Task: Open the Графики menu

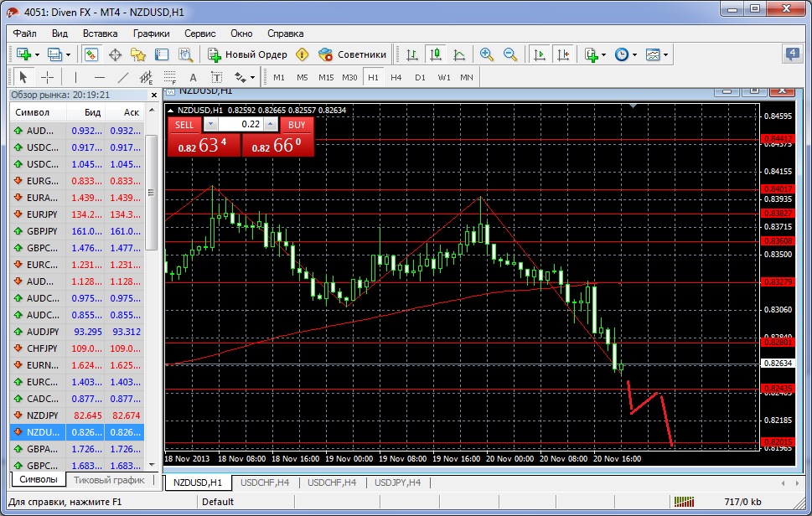Action: [151, 34]
